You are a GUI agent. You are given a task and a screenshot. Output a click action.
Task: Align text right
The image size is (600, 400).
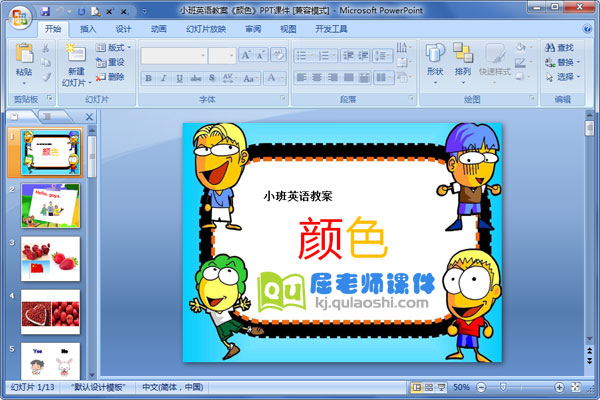[333, 78]
